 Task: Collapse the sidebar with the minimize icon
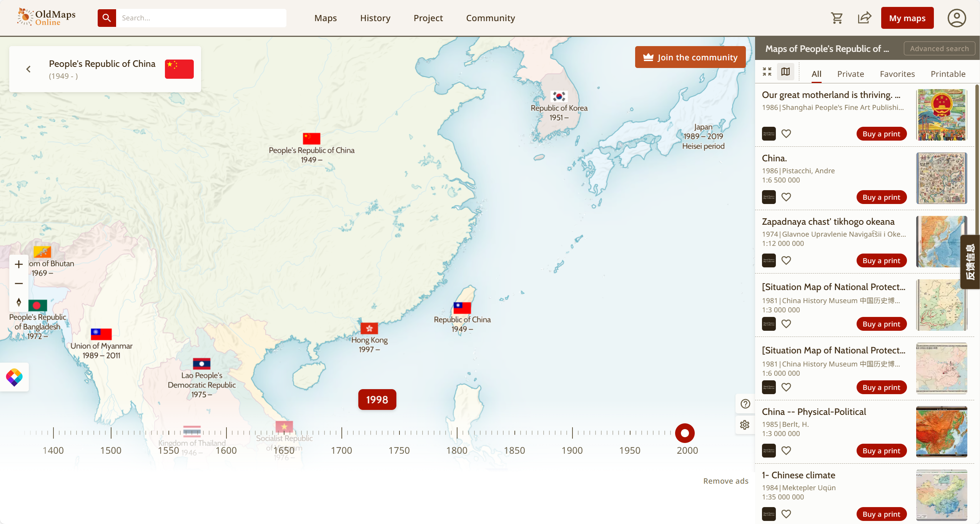tap(767, 71)
